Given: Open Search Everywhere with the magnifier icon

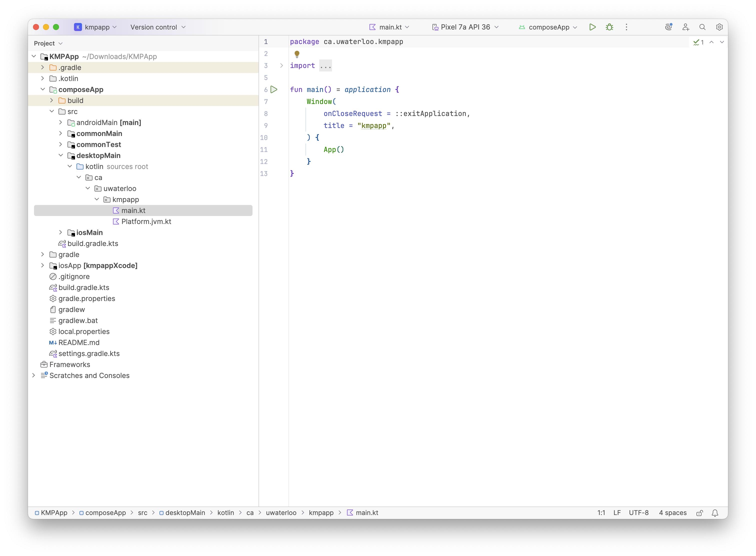Looking at the screenshot, I should [x=702, y=27].
